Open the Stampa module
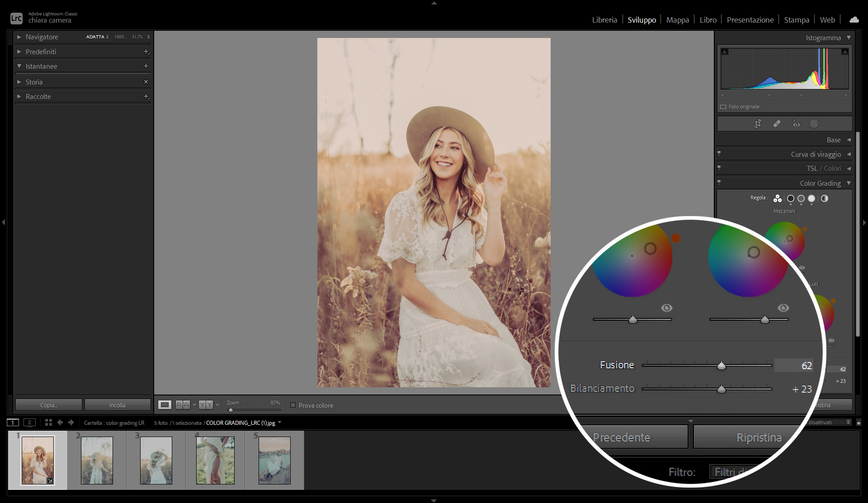This screenshot has width=868, height=503. (x=797, y=20)
